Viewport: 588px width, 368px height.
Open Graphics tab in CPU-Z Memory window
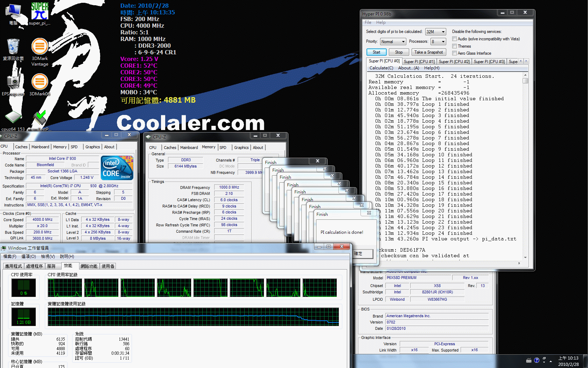coord(241,148)
